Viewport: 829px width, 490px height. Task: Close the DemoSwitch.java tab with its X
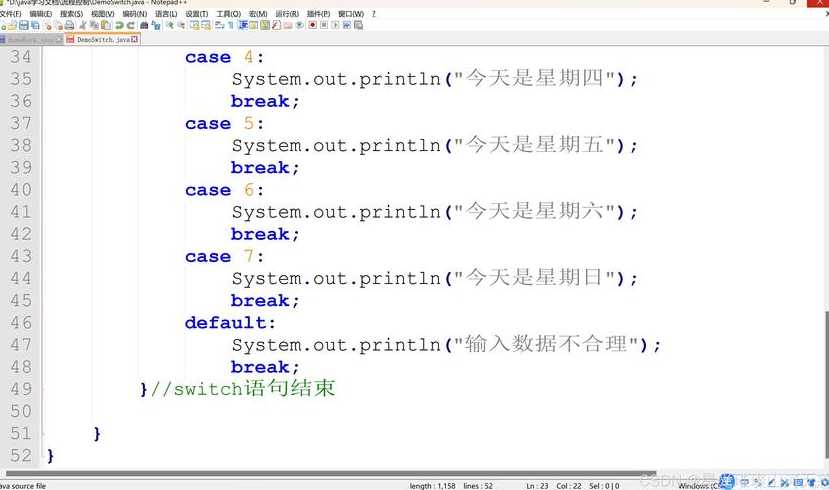[134, 39]
